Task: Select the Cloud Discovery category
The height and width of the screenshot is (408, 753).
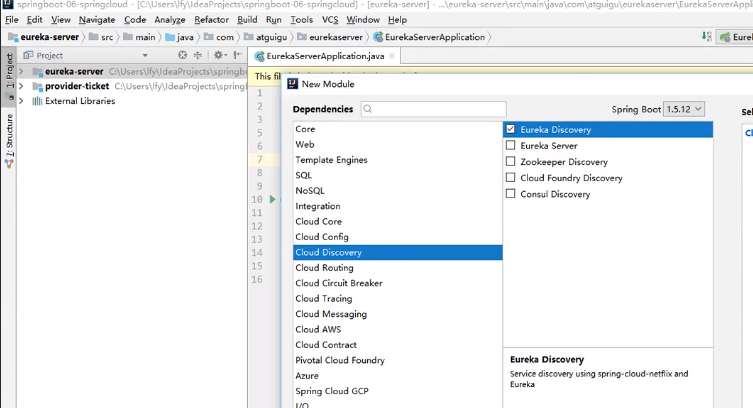Action: coord(398,252)
